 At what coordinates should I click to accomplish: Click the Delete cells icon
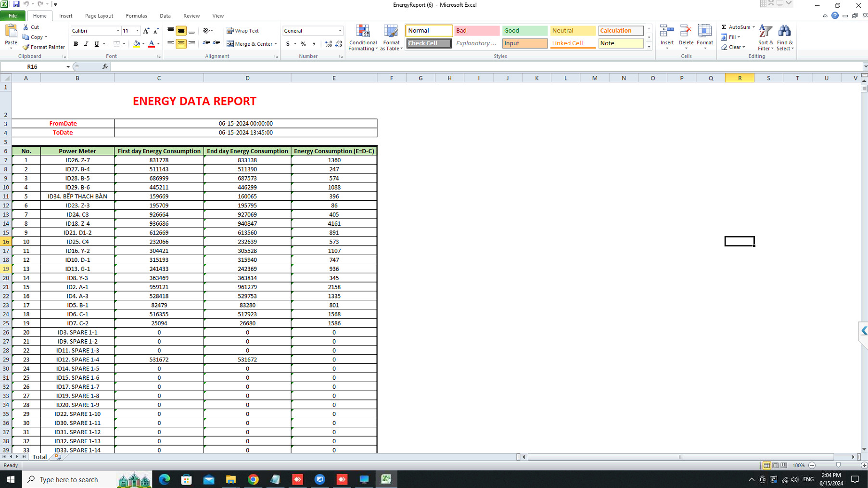[x=686, y=36]
